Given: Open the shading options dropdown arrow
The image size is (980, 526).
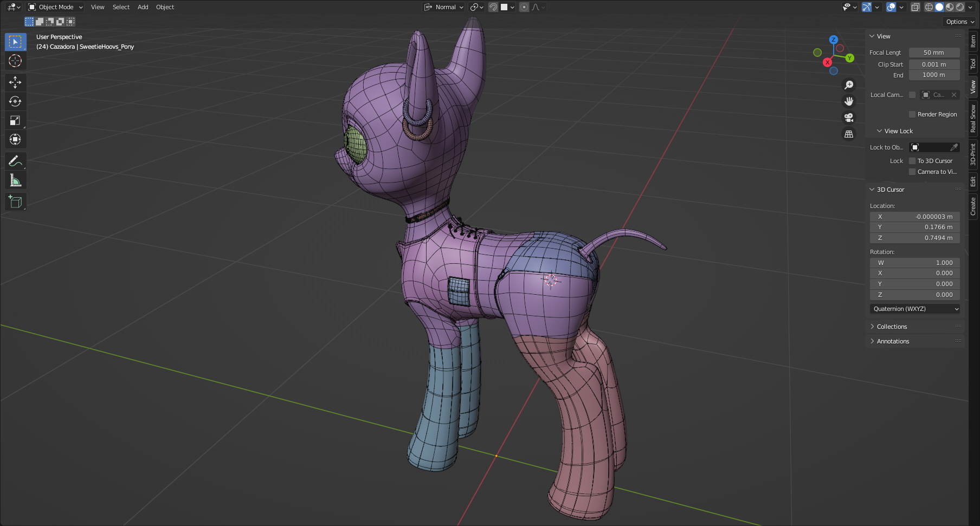Looking at the screenshot, I should [971, 7].
